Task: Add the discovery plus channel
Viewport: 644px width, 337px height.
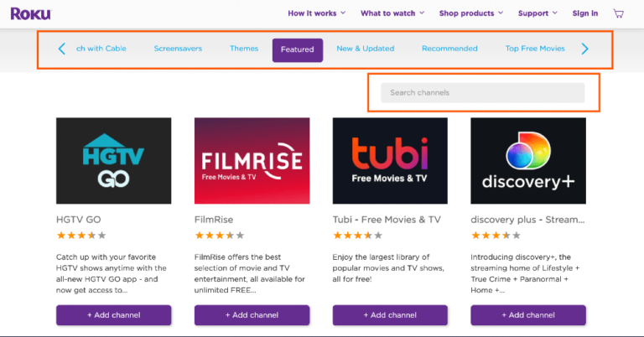Action: [528, 315]
